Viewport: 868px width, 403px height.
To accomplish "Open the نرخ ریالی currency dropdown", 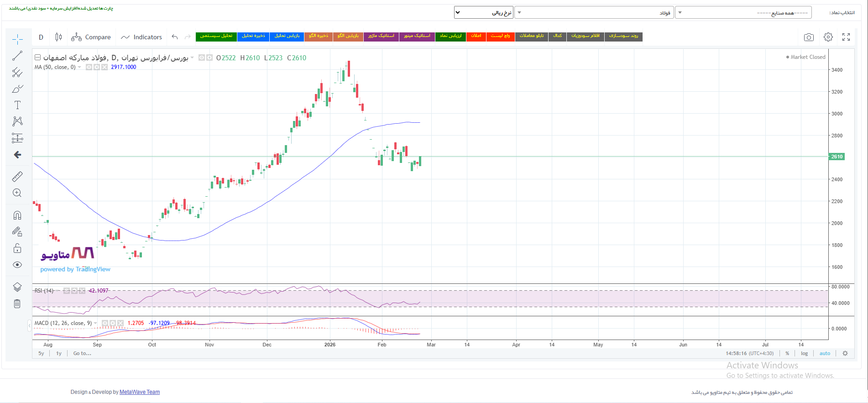I will (484, 12).
